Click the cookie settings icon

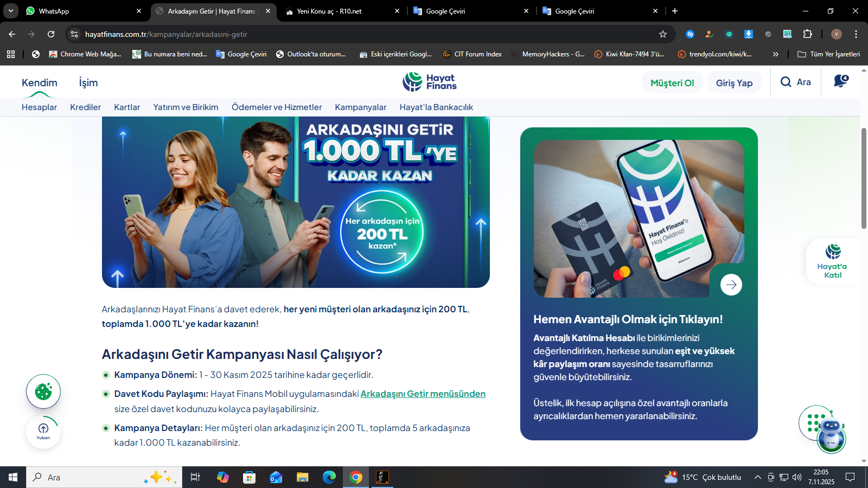pos(43,391)
